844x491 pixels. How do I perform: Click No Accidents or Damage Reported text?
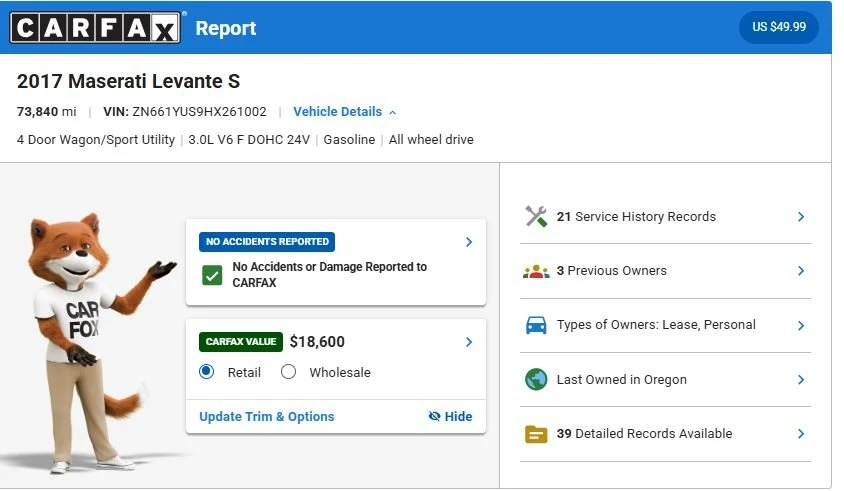click(x=329, y=275)
